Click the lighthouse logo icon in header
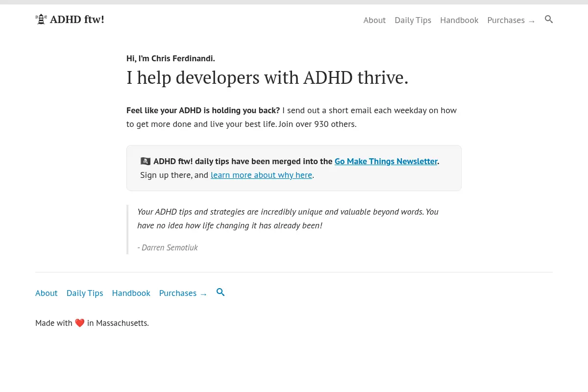588x392 pixels. [41, 19]
